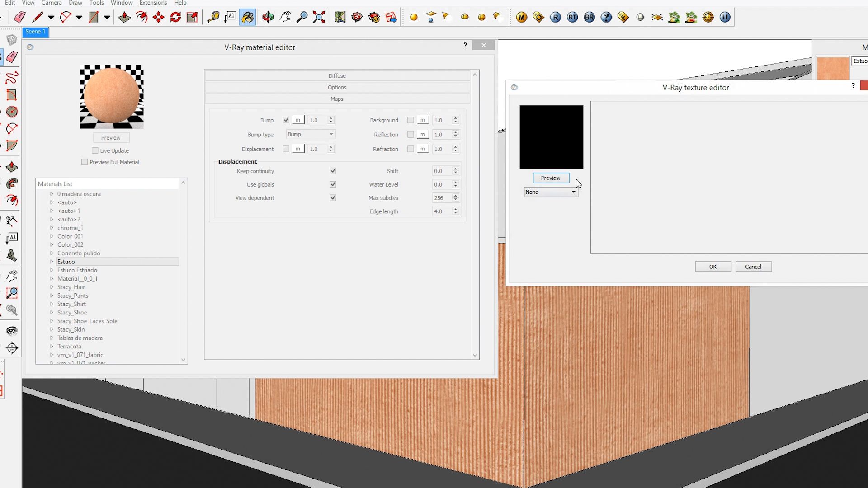Screen dimensions: 868x488
Task: Enable Live Update checkbox
Action: 95,150
